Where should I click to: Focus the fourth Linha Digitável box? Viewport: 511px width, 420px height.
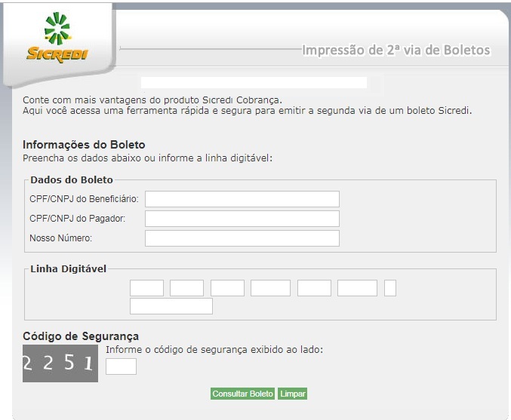click(x=270, y=288)
